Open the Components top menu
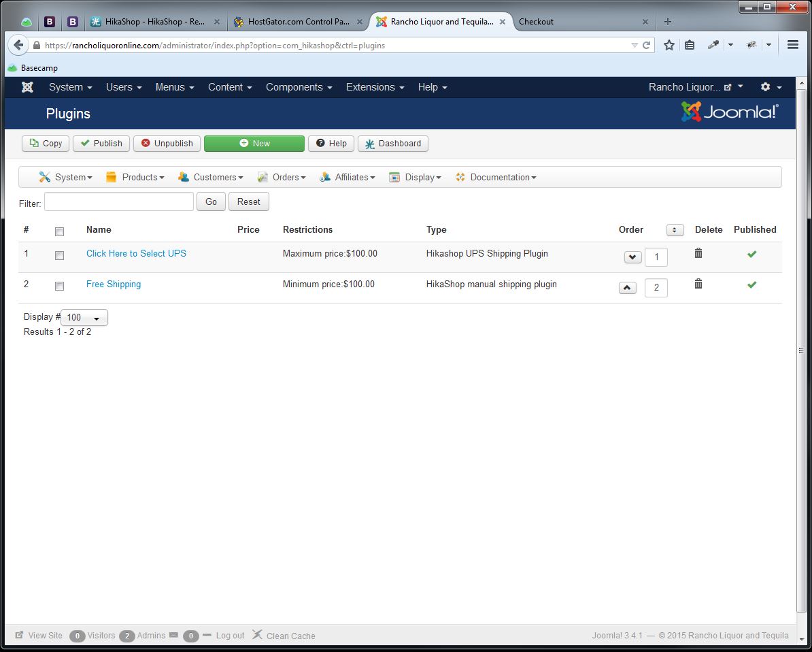 tap(299, 87)
